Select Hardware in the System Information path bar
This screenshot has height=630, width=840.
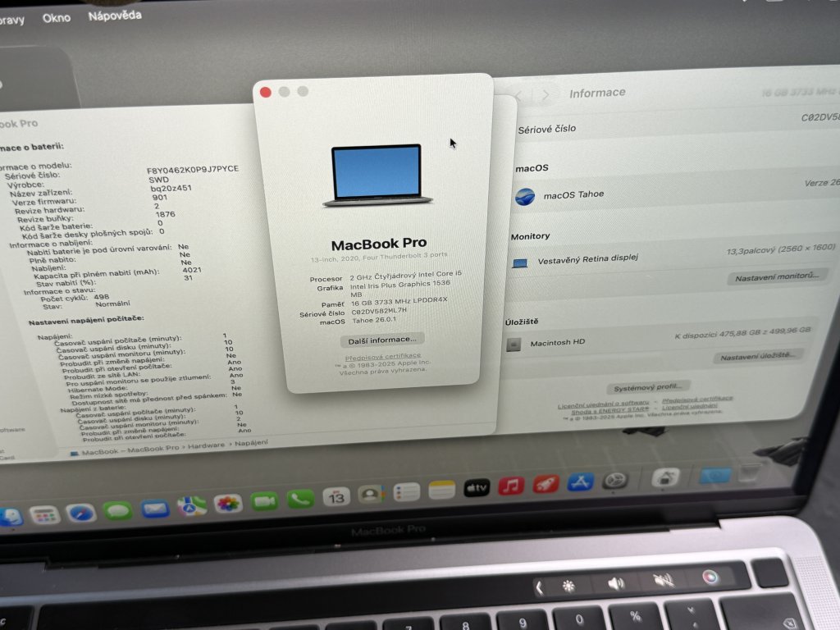(x=206, y=445)
